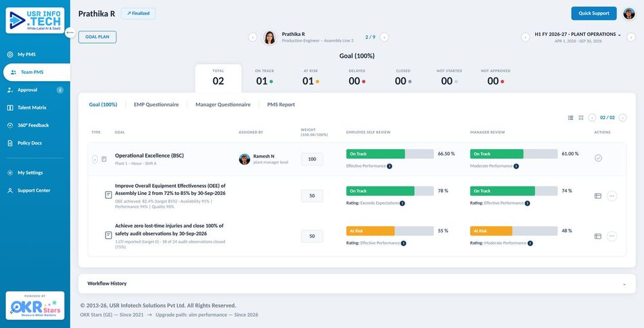Go to the next review period

coord(631,37)
